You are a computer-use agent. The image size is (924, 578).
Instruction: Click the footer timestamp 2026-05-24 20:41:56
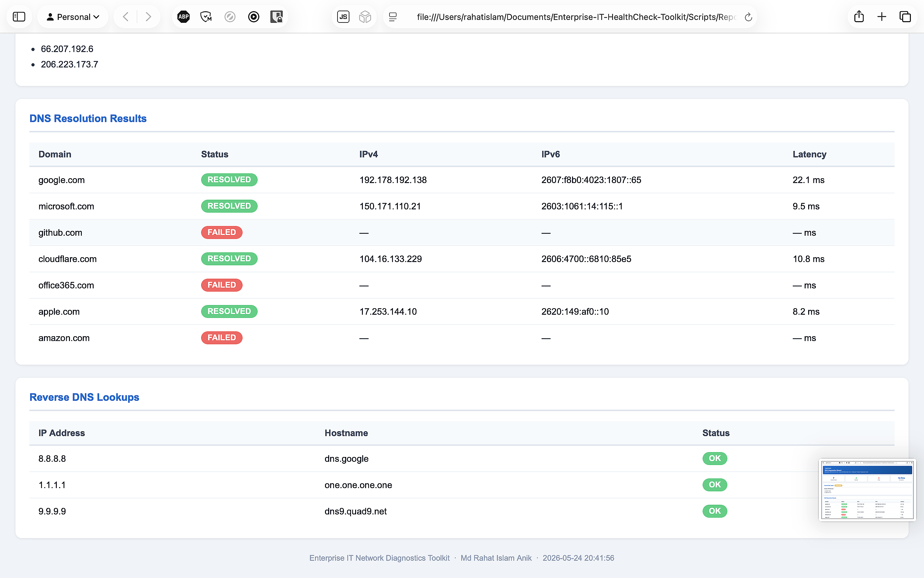point(578,558)
